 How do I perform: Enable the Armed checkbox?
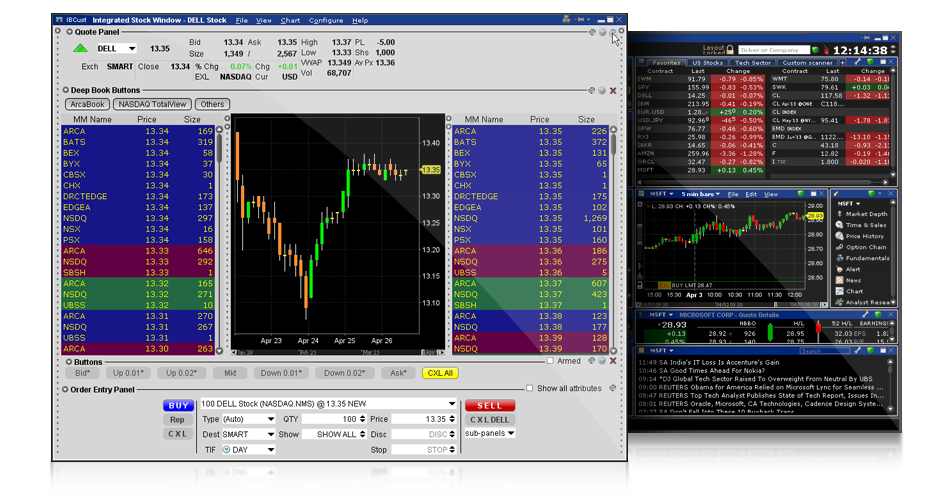[x=550, y=361]
